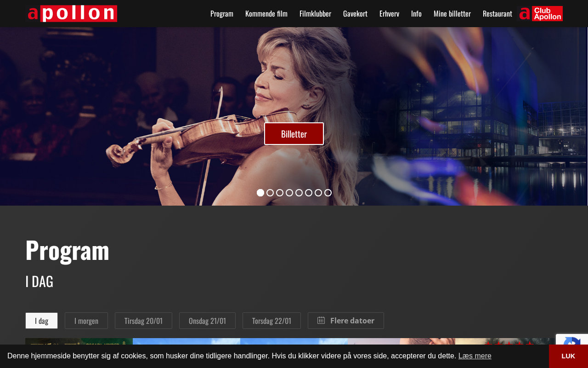Click the Info menu item
This screenshot has width=588, height=368.
point(416,13)
